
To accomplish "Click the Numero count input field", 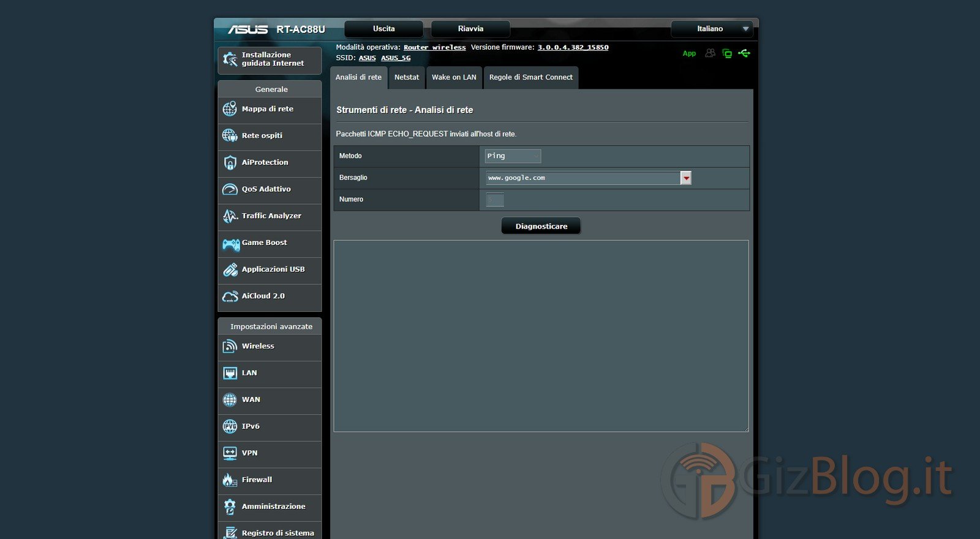I will pos(495,200).
